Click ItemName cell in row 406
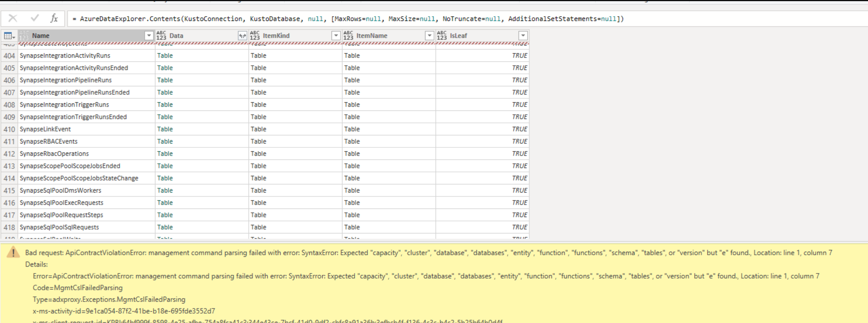The image size is (868, 323). (389, 80)
